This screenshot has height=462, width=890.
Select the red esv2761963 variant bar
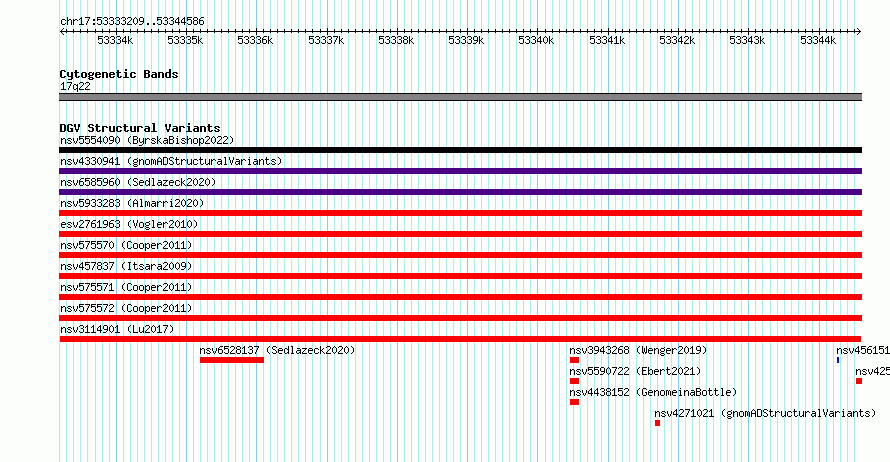tap(460, 234)
